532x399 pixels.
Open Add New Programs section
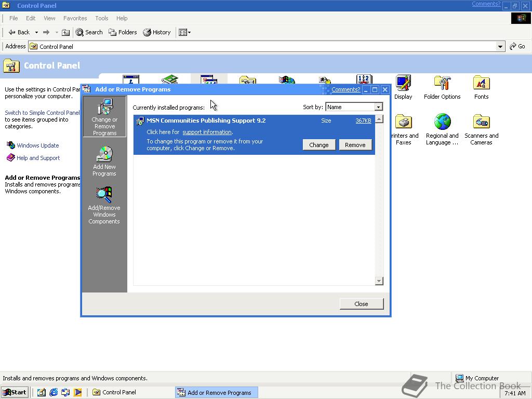coord(104,162)
